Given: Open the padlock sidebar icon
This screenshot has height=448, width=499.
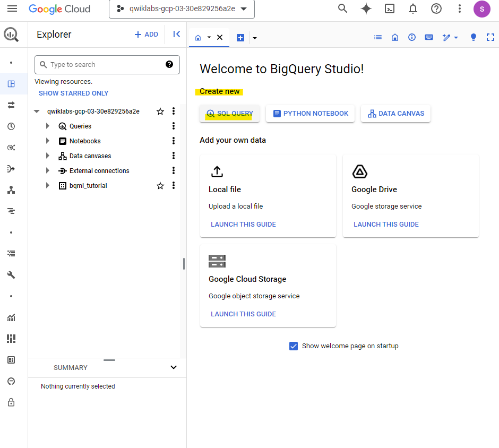Looking at the screenshot, I should (11, 402).
